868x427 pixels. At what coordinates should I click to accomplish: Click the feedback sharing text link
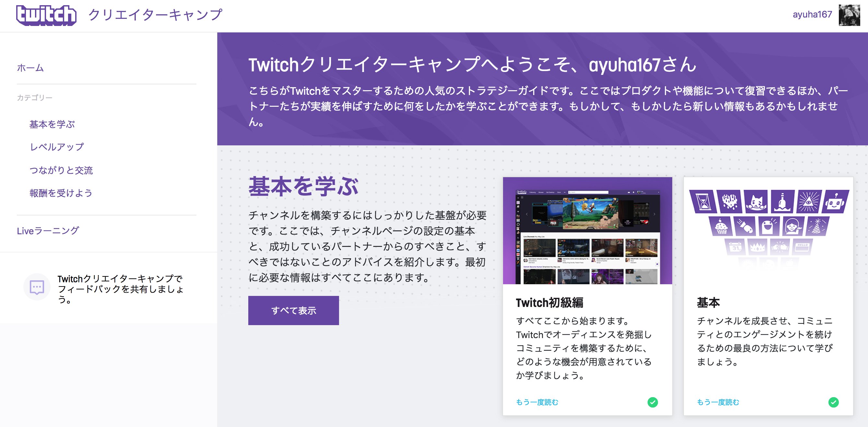coord(121,289)
